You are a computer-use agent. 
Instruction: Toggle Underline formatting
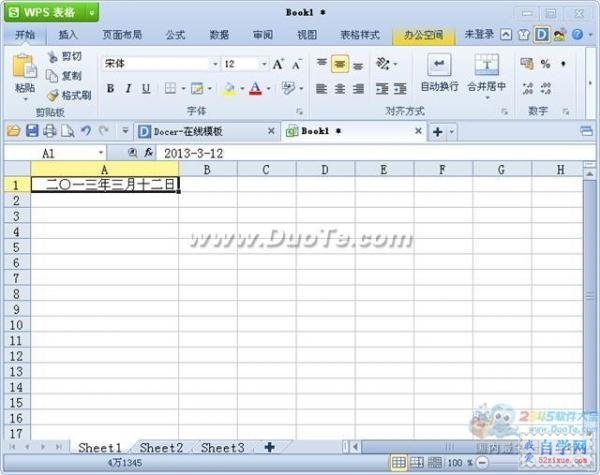(146, 89)
